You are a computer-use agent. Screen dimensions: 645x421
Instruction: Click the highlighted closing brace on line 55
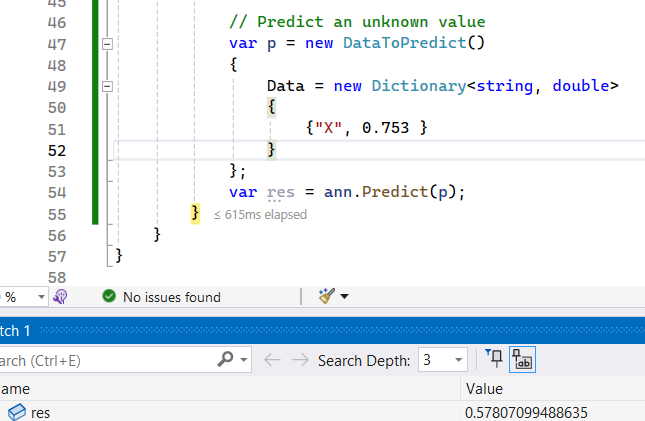tap(195, 214)
